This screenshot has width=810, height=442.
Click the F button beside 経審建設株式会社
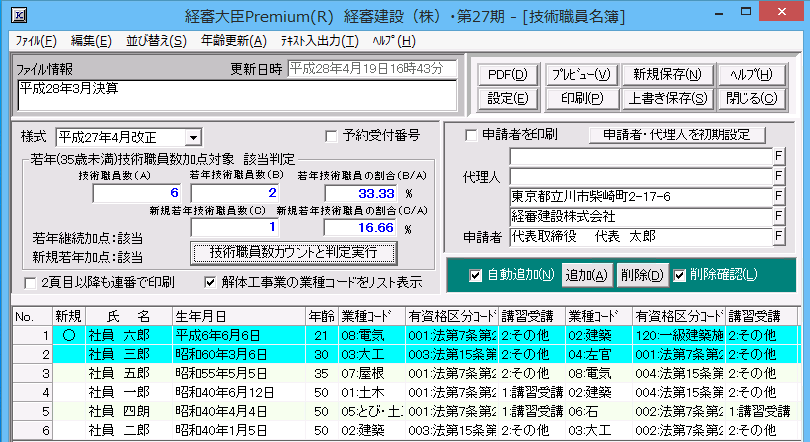(x=779, y=215)
